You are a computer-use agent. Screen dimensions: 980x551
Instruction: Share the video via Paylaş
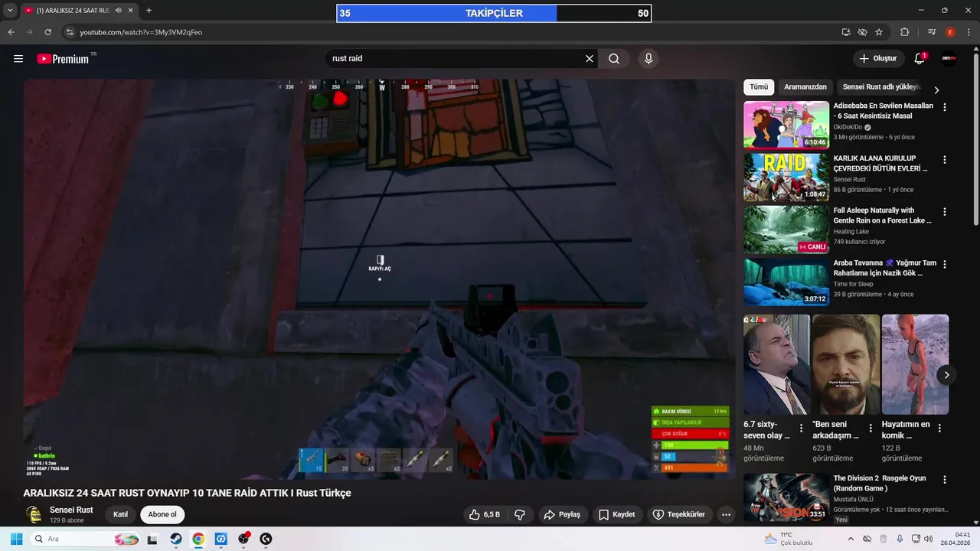[x=562, y=514]
